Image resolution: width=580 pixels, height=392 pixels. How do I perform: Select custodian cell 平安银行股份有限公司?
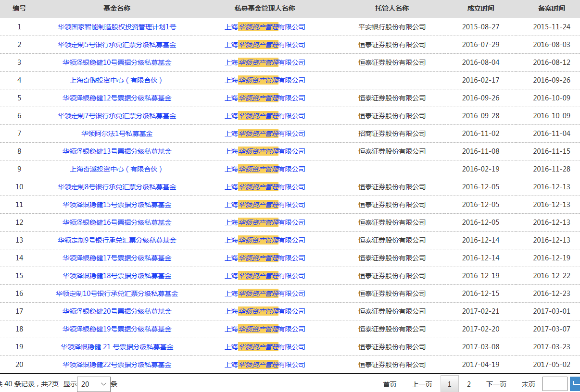[392, 27]
